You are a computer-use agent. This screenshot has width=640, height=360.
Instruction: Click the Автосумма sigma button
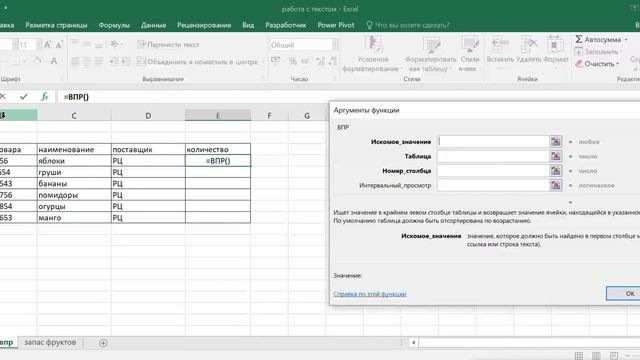(598, 40)
